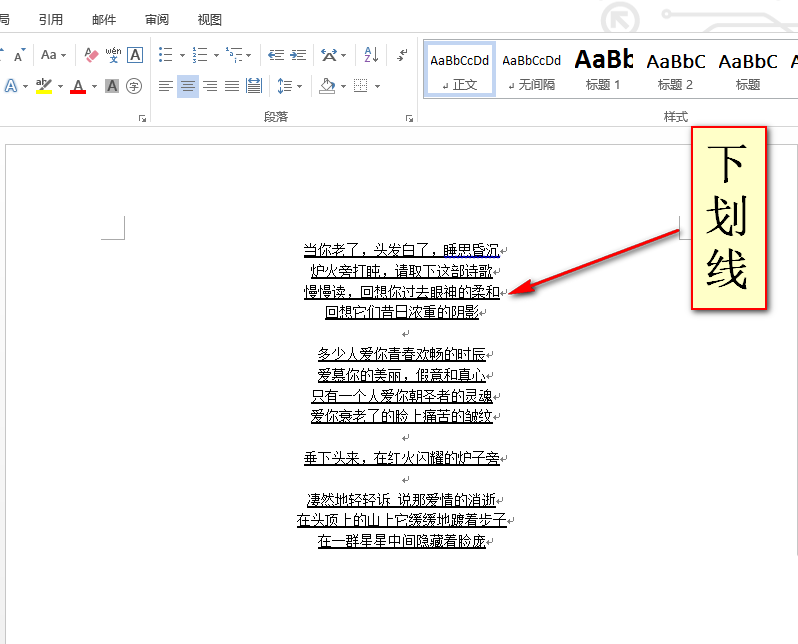Click the sort A-Z icon
Image resolution: width=798 pixels, height=644 pixels.
(x=371, y=55)
